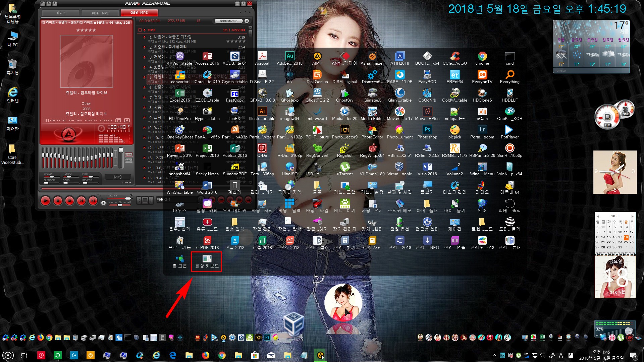644x362 pixels.
Task: Open Windows Task View on taskbar
Action: click(24, 355)
